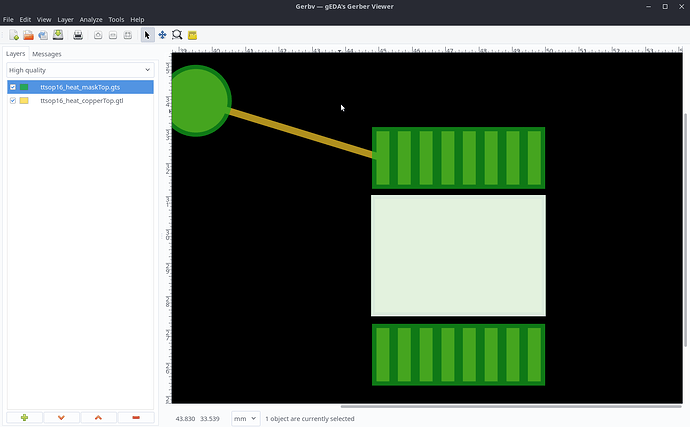Viewport: 690px width, 427px height.
Task: Click the yellow color swatch of copperTop layer
Action: click(24, 101)
